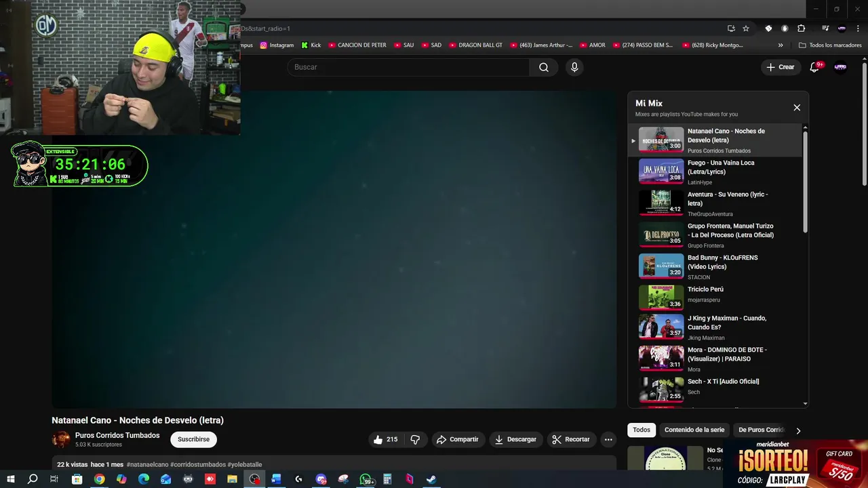868x488 pixels.
Task: Open Microsoft Edge from the taskbar
Action: (143, 479)
